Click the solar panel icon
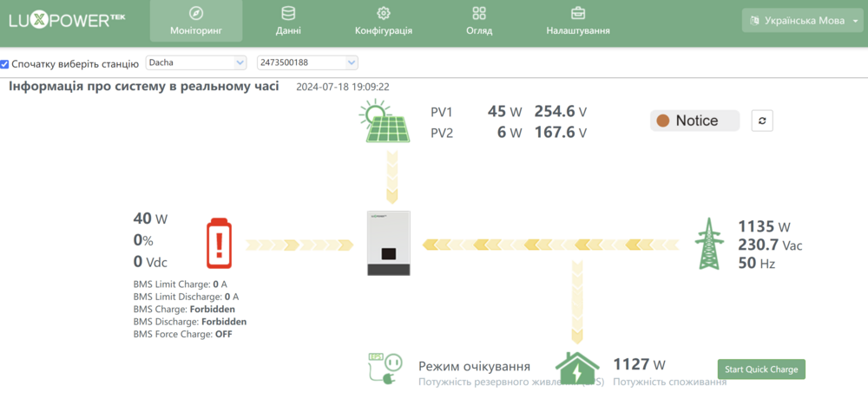This screenshot has height=405, width=868. (x=385, y=121)
